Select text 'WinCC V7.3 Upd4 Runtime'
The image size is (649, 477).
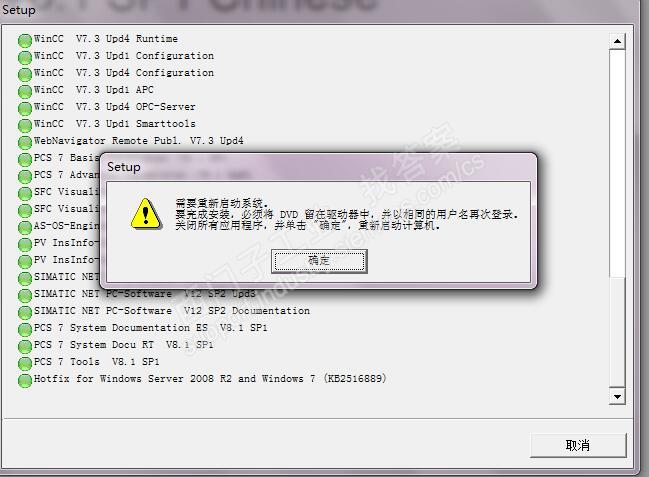pyautogui.click(x=106, y=39)
